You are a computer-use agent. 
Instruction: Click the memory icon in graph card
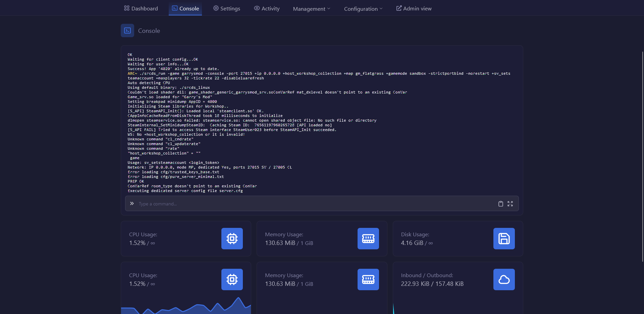point(368,279)
